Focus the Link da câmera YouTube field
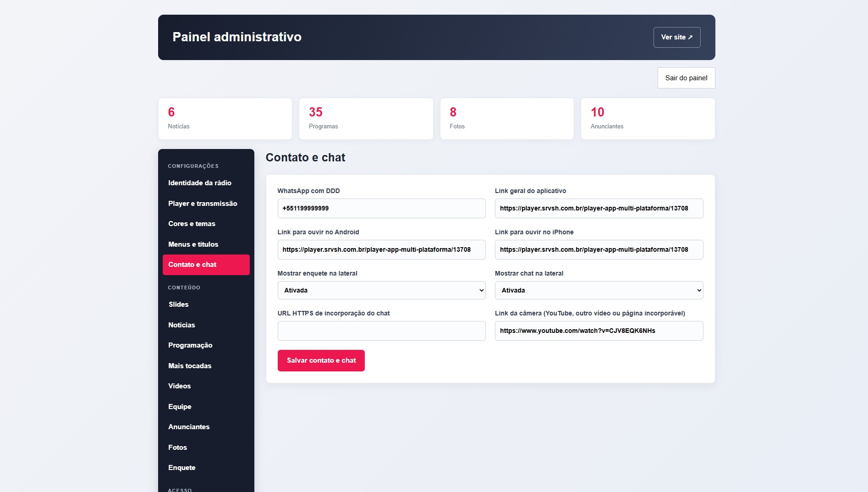 [599, 331]
